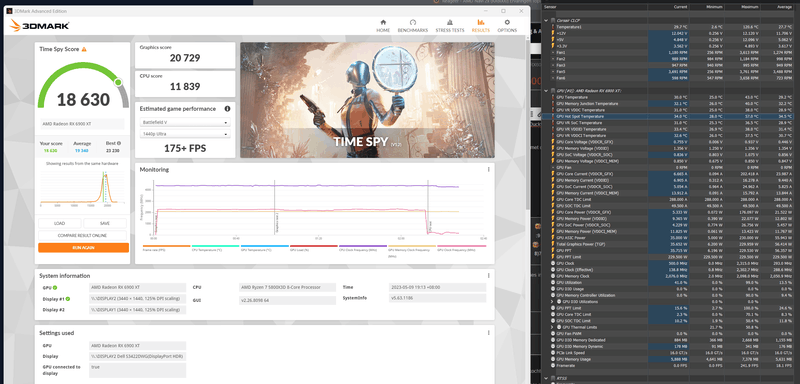Open the Battlefield V game dropdown
800x384 pixels.
pyautogui.click(x=185, y=123)
